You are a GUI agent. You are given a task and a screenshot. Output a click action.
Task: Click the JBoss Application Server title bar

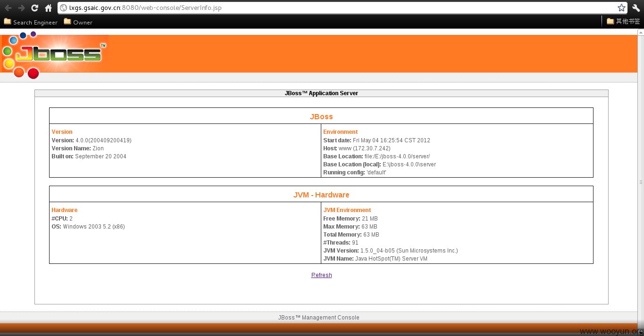click(x=321, y=93)
